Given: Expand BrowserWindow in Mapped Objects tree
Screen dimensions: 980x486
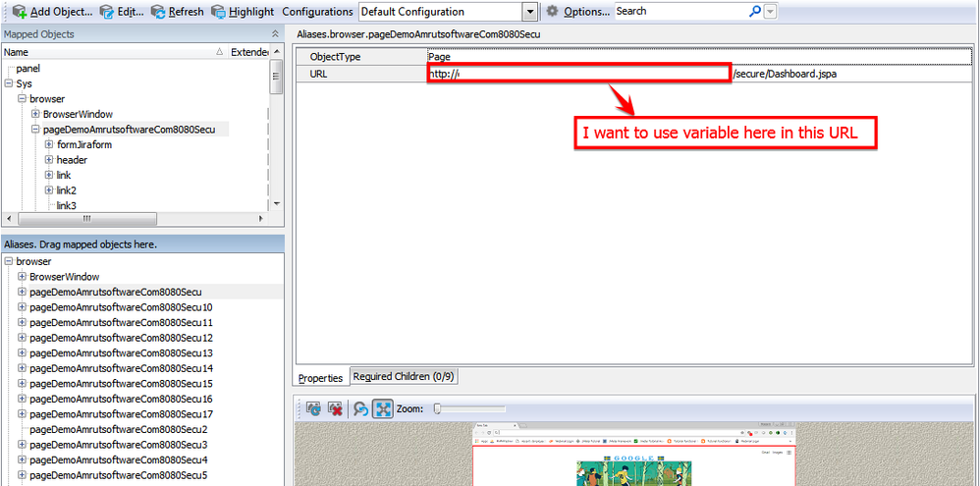Looking at the screenshot, I should click(x=35, y=114).
